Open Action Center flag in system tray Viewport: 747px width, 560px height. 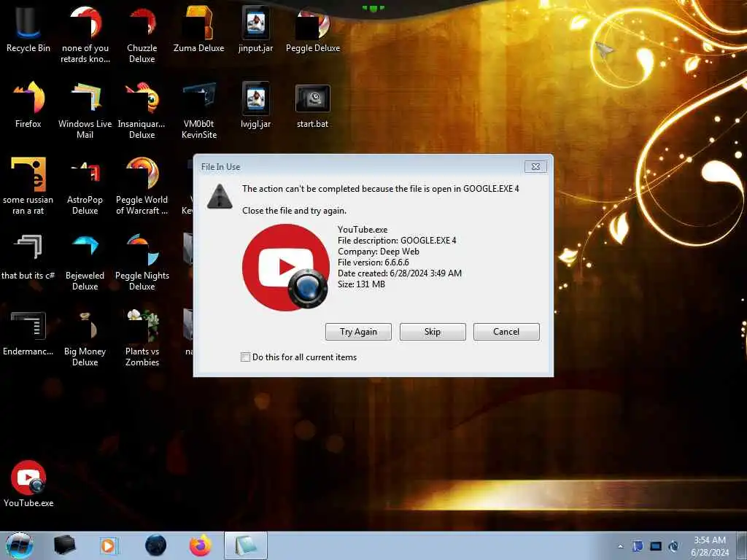(638, 546)
